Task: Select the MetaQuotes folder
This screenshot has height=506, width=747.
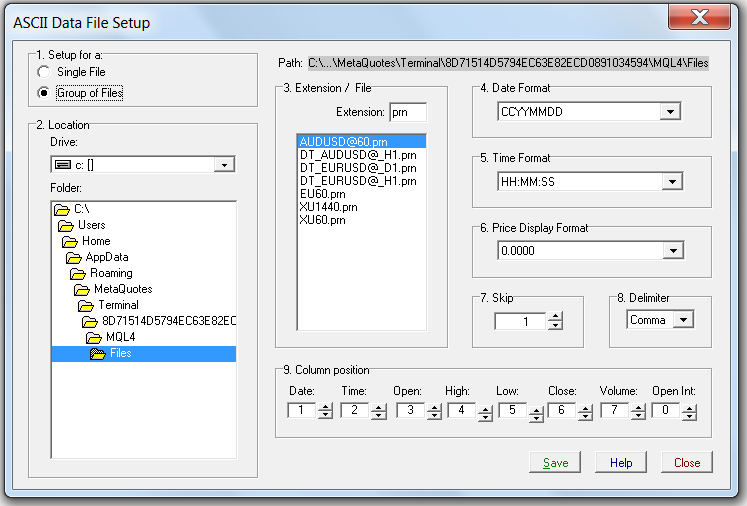Action: [x=113, y=289]
